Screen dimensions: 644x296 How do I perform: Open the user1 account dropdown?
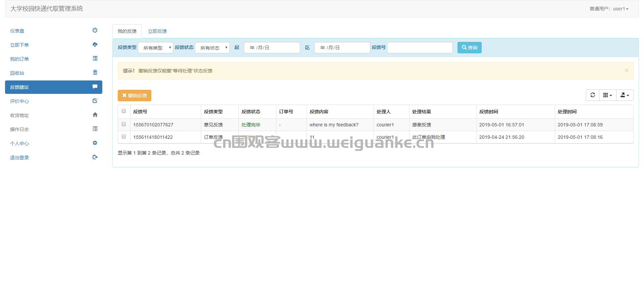point(609,9)
